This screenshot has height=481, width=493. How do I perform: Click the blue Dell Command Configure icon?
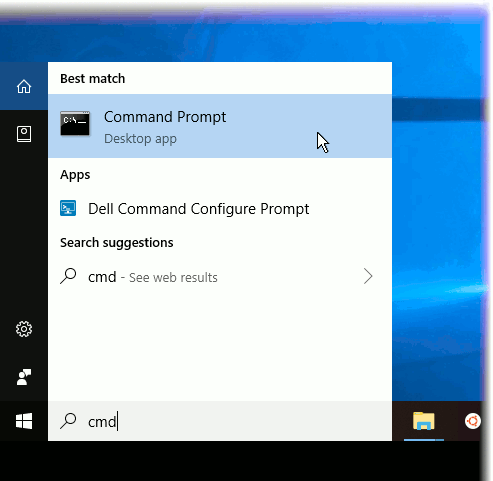[68, 208]
